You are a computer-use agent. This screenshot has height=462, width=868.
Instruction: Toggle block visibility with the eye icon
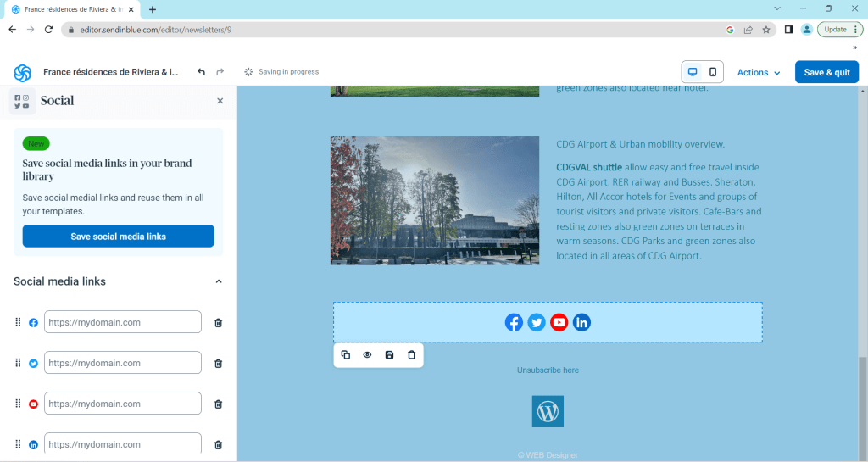[367, 355]
